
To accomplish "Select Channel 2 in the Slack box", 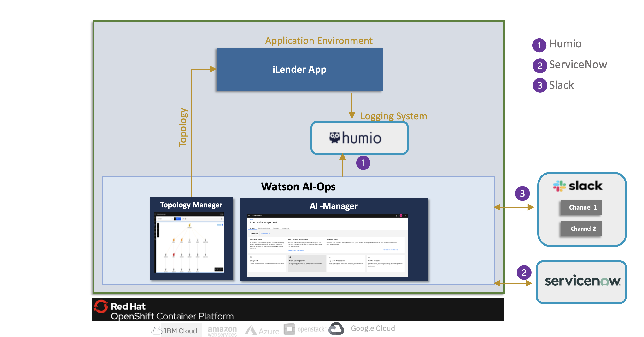I will [581, 229].
